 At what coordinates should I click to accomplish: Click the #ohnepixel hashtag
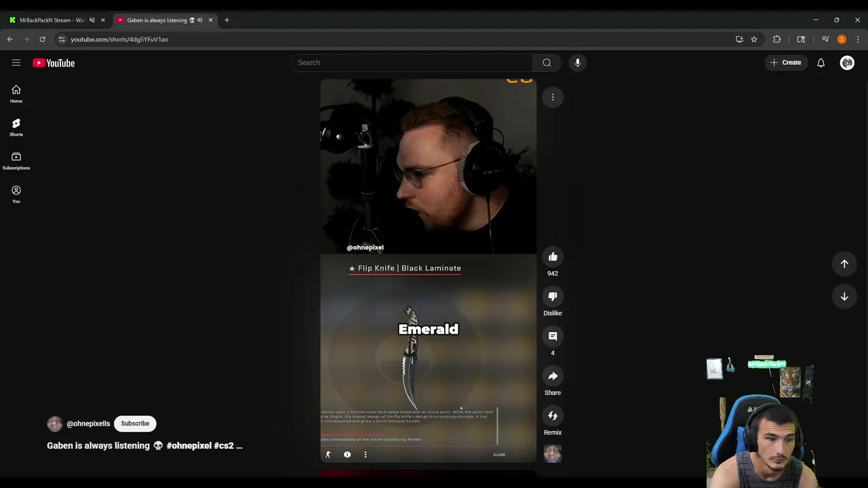189,446
